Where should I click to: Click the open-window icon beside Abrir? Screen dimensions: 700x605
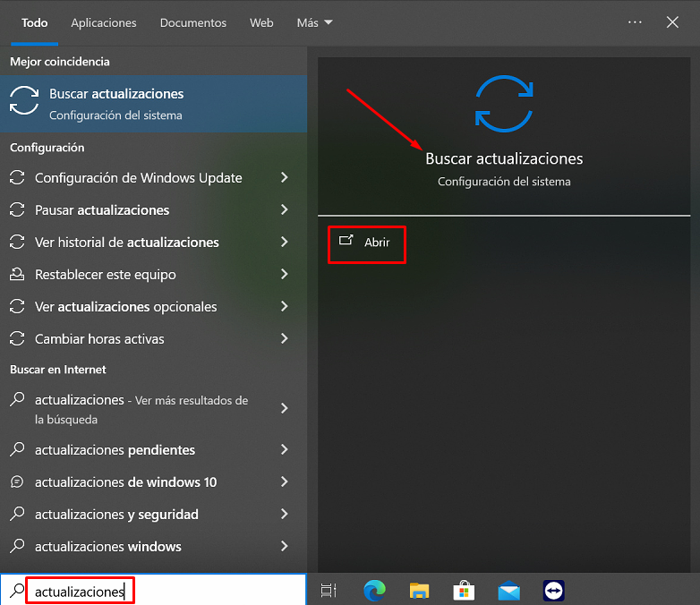point(346,241)
